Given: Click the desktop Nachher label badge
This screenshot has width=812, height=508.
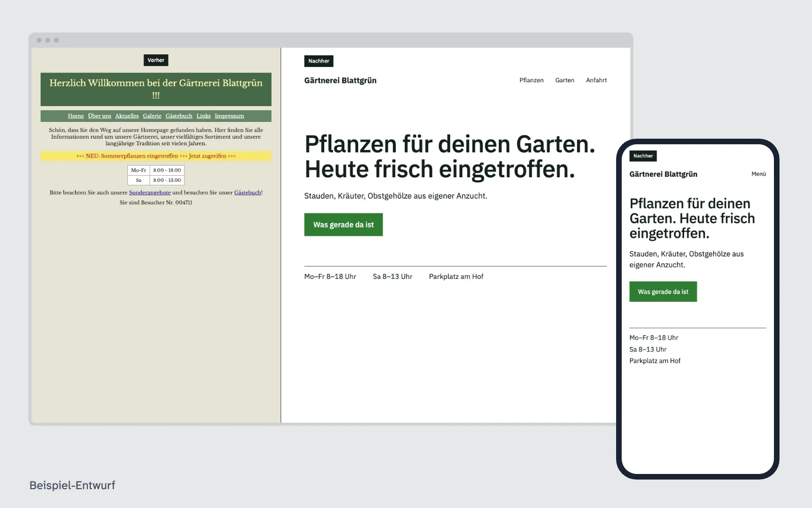Looking at the screenshot, I should click(x=319, y=61).
